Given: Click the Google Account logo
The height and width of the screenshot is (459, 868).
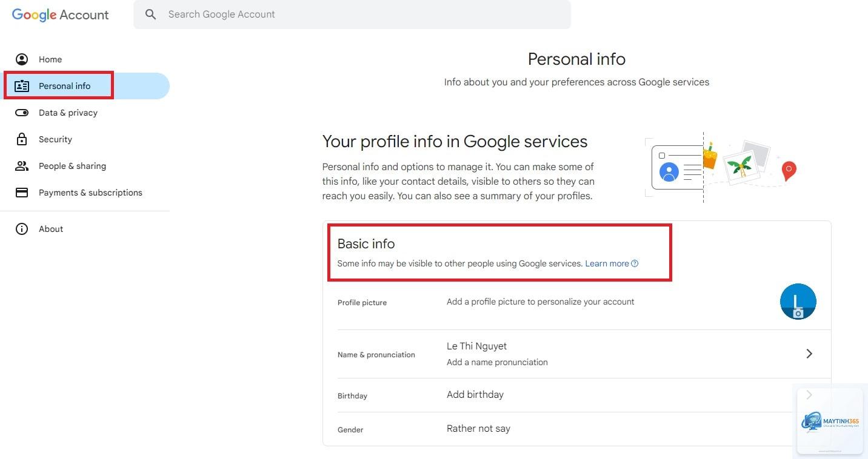Looking at the screenshot, I should [x=61, y=15].
